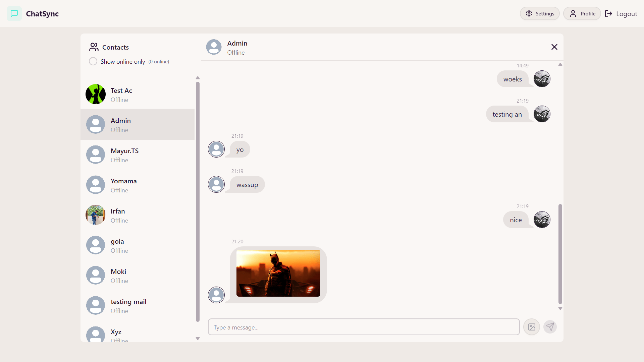Open the chat with Mayur.TS
Viewport: 644px width, 362px height.
(138, 155)
